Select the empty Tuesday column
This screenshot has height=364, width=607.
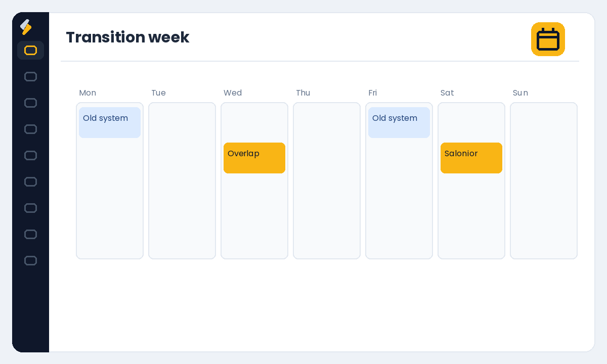pos(182,180)
